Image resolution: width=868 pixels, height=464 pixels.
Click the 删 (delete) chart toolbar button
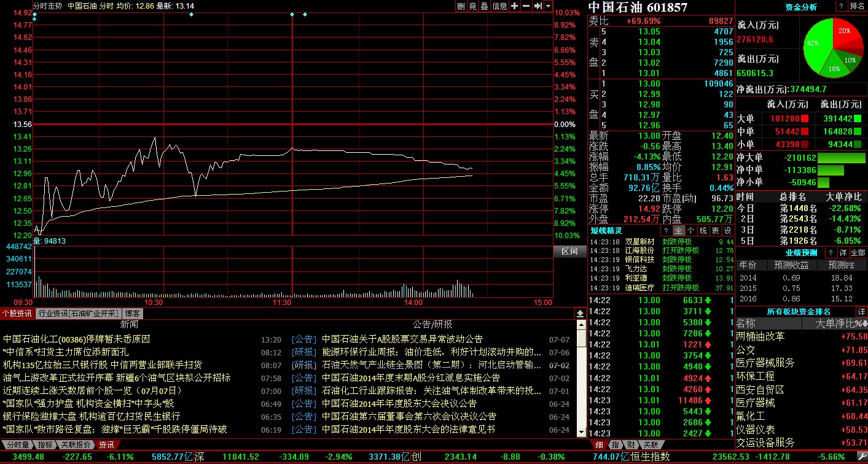pyautogui.click(x=461, y=6)
